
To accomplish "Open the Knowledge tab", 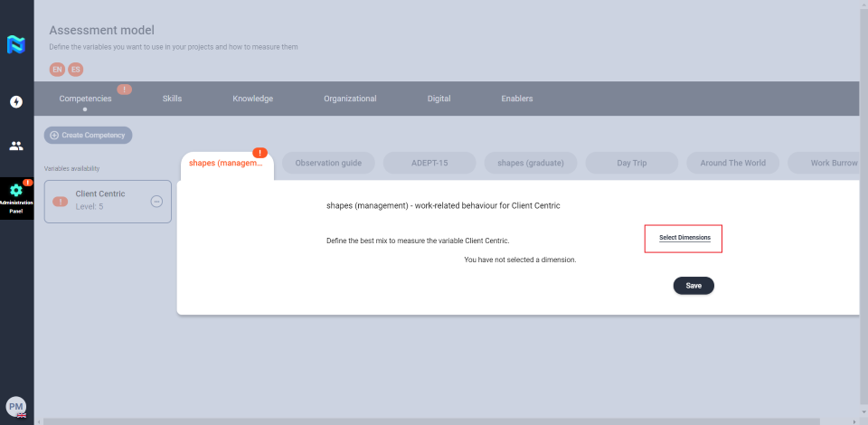I will (x=252, y=99).
